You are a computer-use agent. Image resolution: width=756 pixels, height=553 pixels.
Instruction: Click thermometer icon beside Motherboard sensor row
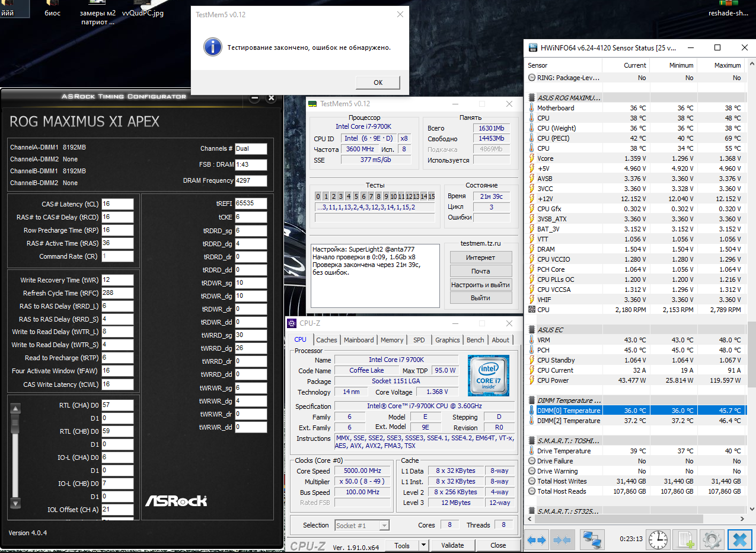click(531, 108)
